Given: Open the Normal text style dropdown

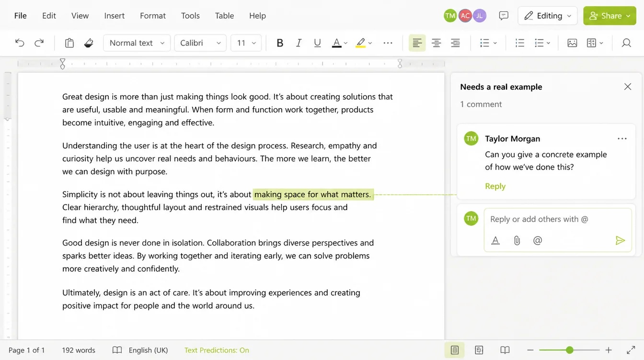Looking at the screenshot, I should 137,43.
